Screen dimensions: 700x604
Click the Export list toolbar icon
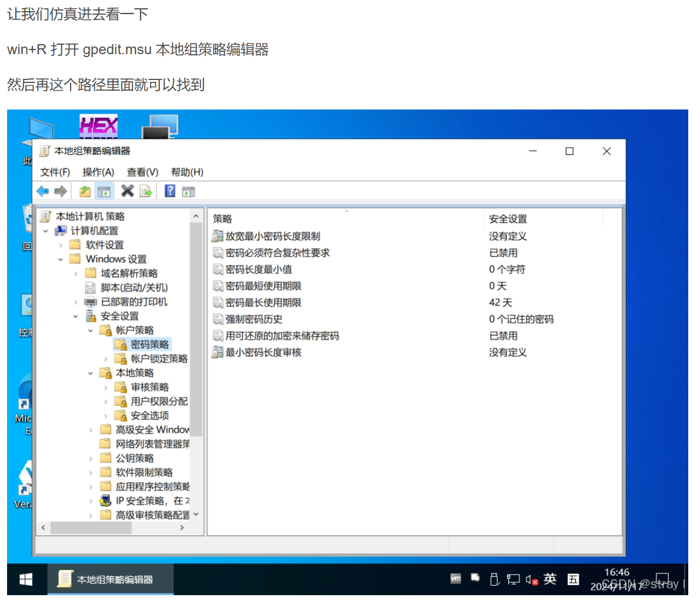pyautogui.click(x=146, y=191)
